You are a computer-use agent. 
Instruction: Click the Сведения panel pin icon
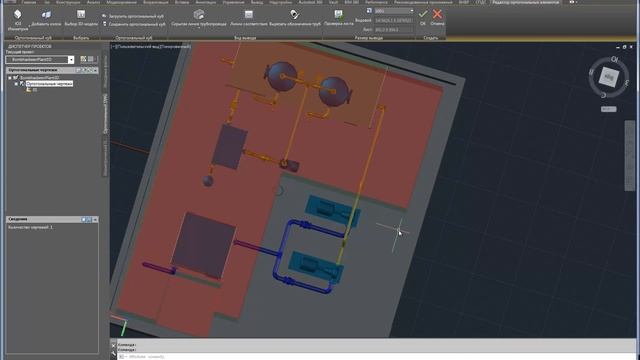pos(84,220)
